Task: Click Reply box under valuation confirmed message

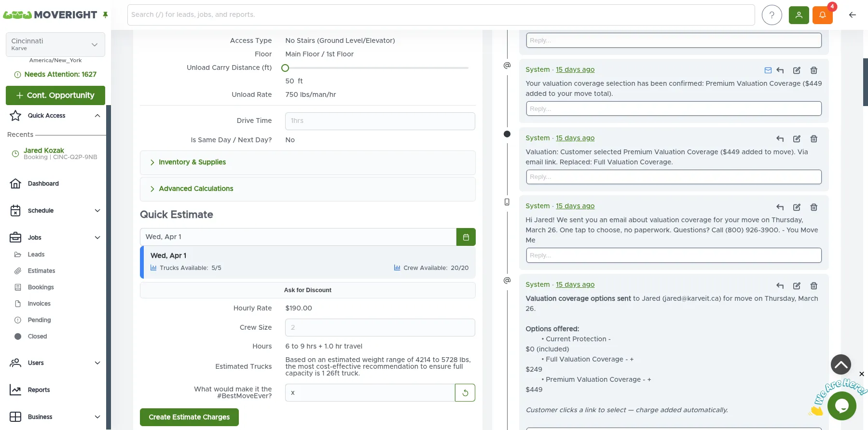Action: coord(674,108)
